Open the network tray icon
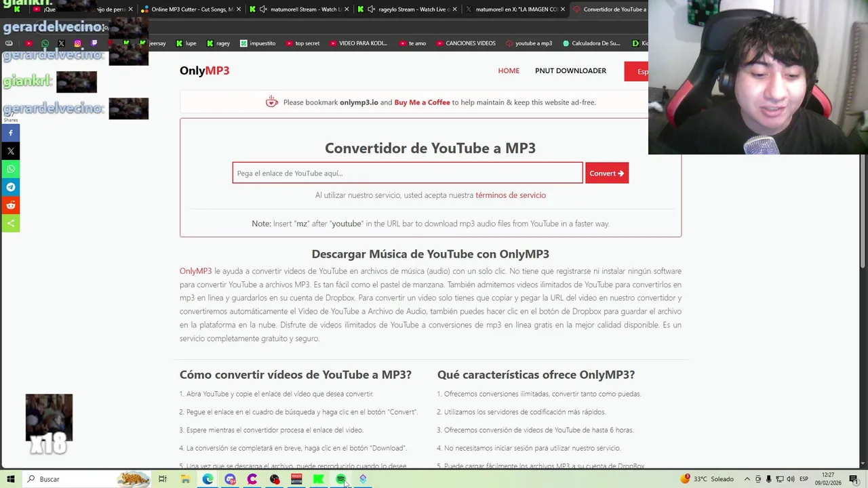The height and width of the screenshot is (488, 868). pos(779,479)
